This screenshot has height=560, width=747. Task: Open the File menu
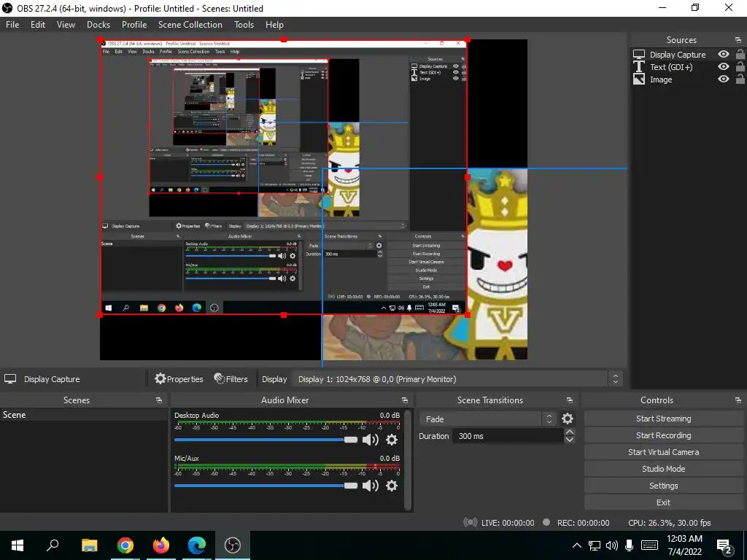coord(12,25)
